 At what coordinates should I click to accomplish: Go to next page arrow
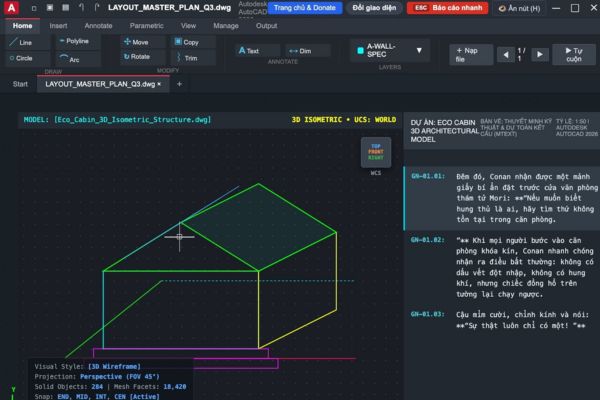click(x=540, y=55)
